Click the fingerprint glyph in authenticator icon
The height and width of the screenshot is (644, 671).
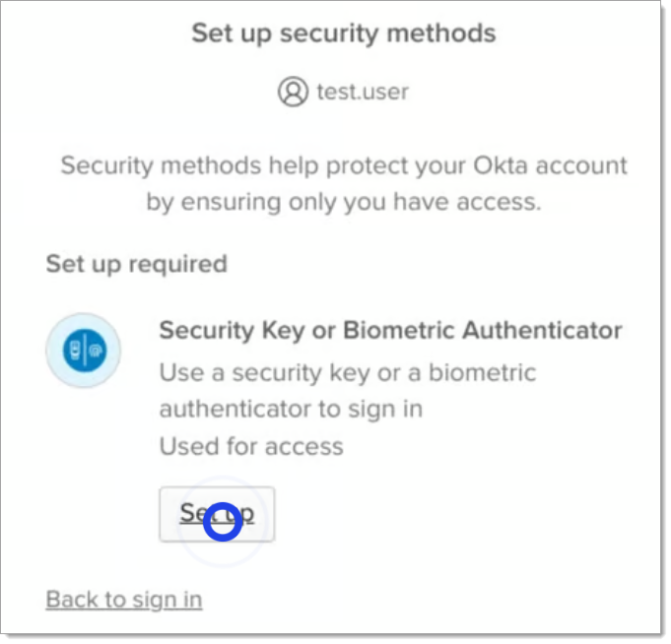tap(96, 352)
